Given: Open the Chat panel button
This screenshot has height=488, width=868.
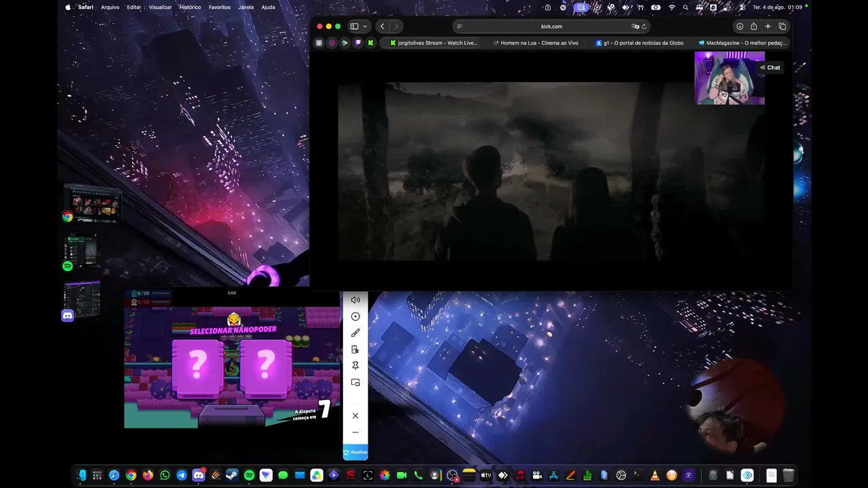Looking at the screenshot, I should point(770,68).
